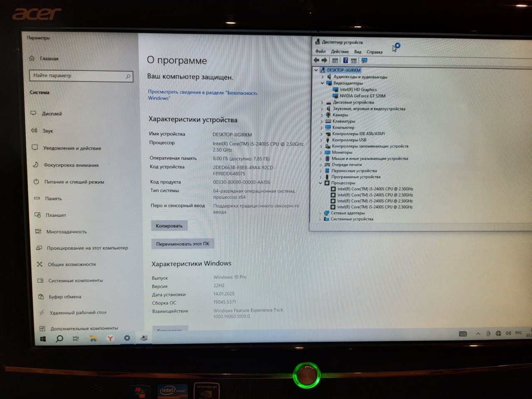Open Файл menu in Device Manager
Screen dimensions: 532x399
coord(320,52)
